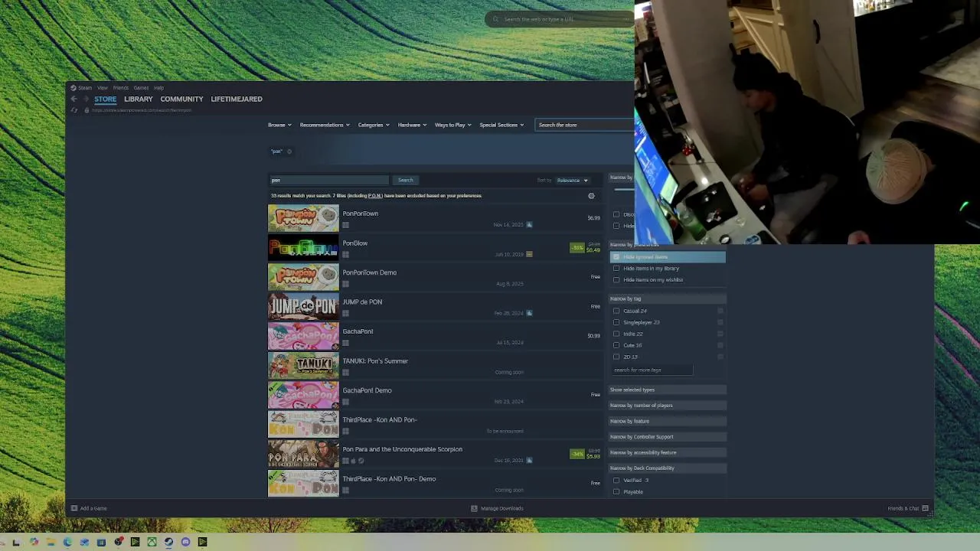Open Discord from taskbar

(185, 542)
